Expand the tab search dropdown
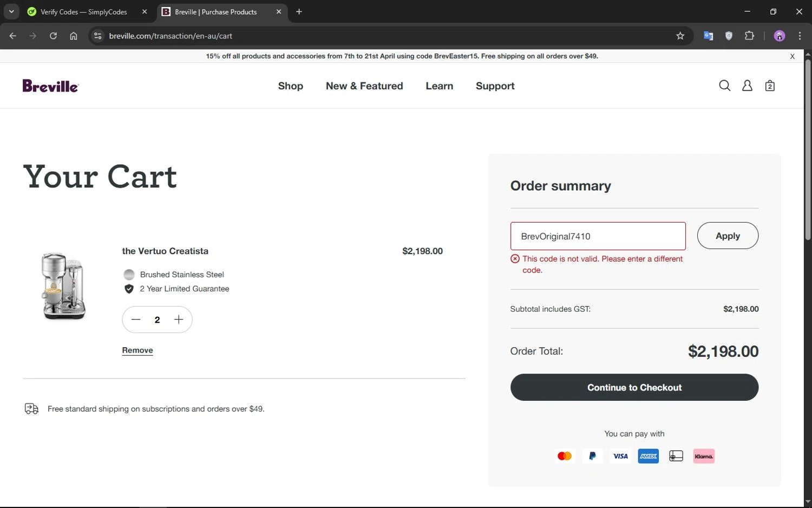 pos(11,11)
